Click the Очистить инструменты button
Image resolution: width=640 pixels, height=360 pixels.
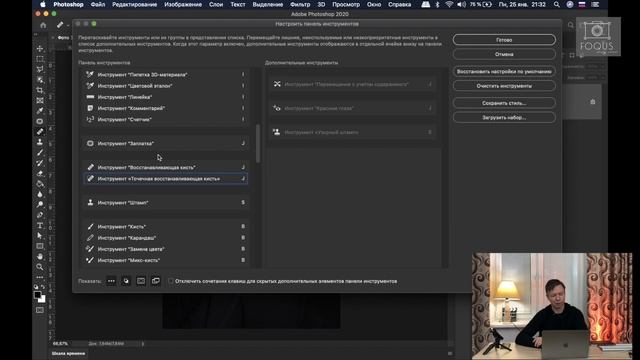[x=504, y=86]
